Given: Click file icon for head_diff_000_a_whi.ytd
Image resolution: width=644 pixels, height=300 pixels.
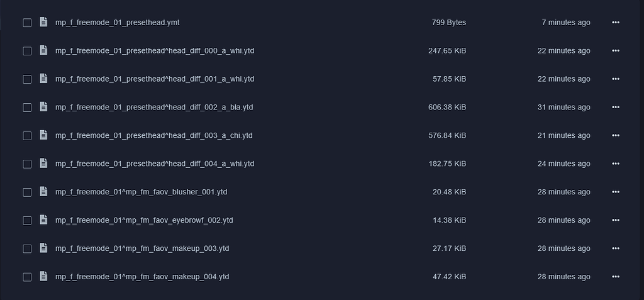Looking at the screenshot, I should pyautogui.click(x=43, y=51).
